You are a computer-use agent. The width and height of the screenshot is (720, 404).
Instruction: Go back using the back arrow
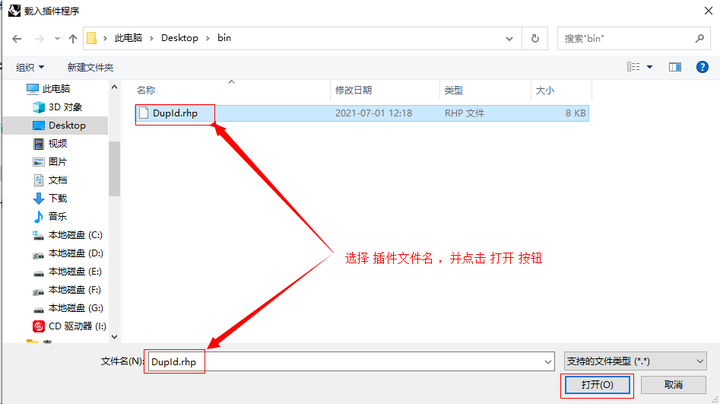17,39
